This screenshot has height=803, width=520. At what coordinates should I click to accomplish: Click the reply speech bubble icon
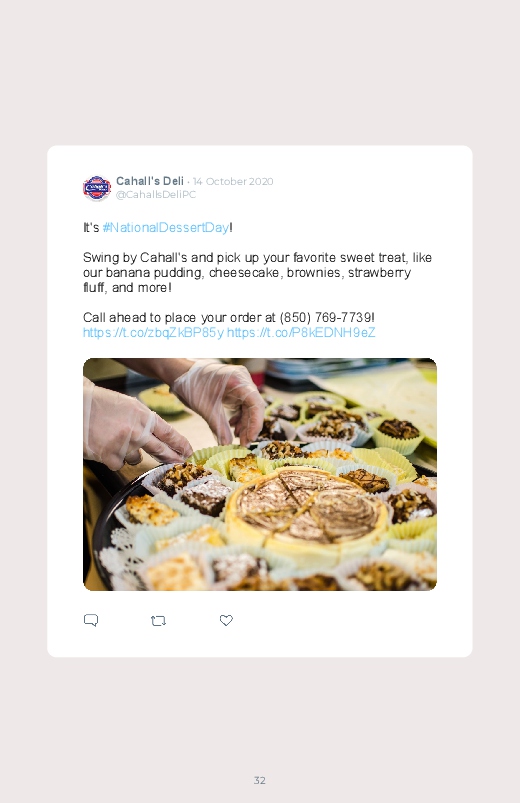[91, 620]
